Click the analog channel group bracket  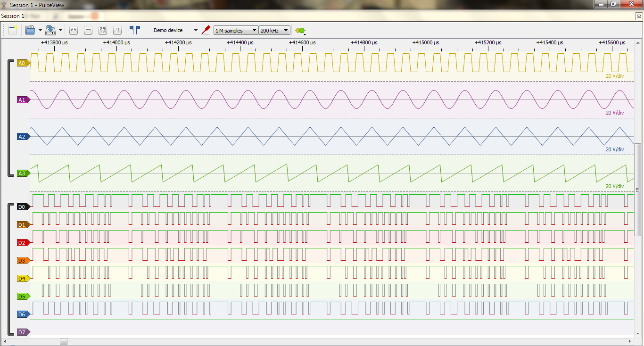pyautogui.click(x=9, y=118)
